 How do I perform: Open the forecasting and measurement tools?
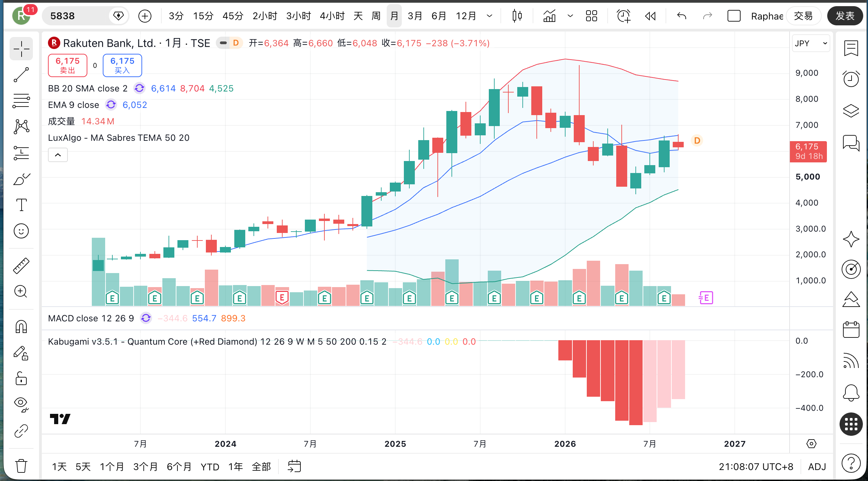click(21, 153)
